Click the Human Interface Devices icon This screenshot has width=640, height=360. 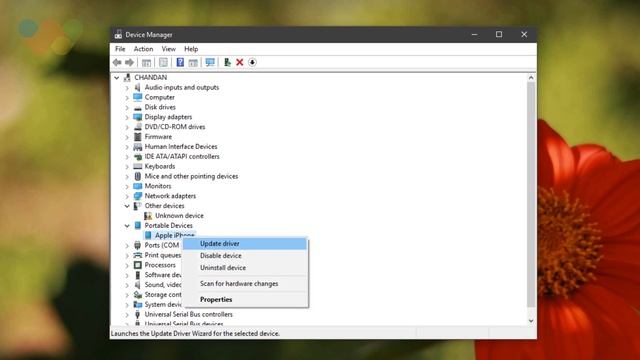coord(138,147)
